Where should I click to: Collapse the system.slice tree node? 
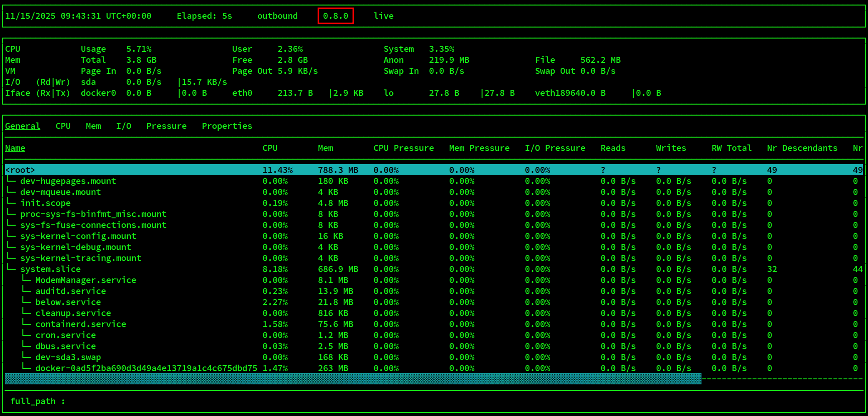[50, 269]
